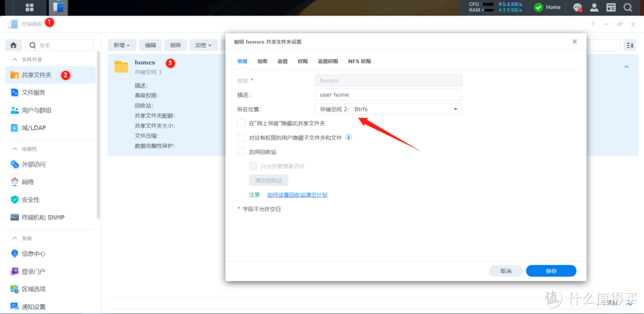Toggle hide folder in Network Neighborhood checkbox
Image resolution: width=644 pixels, height=314 pixels.
[241, 123]
